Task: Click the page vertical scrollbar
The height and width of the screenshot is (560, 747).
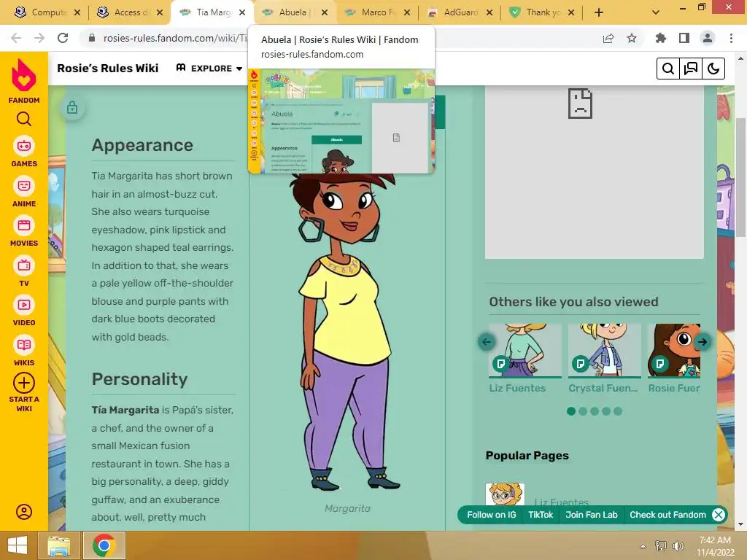Action: [741, 176]
